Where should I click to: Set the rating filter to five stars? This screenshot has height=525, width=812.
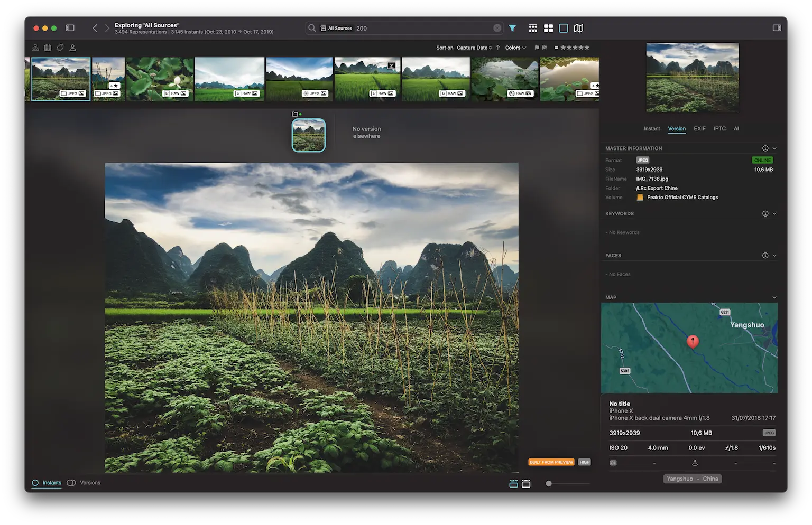click(587, 48)
